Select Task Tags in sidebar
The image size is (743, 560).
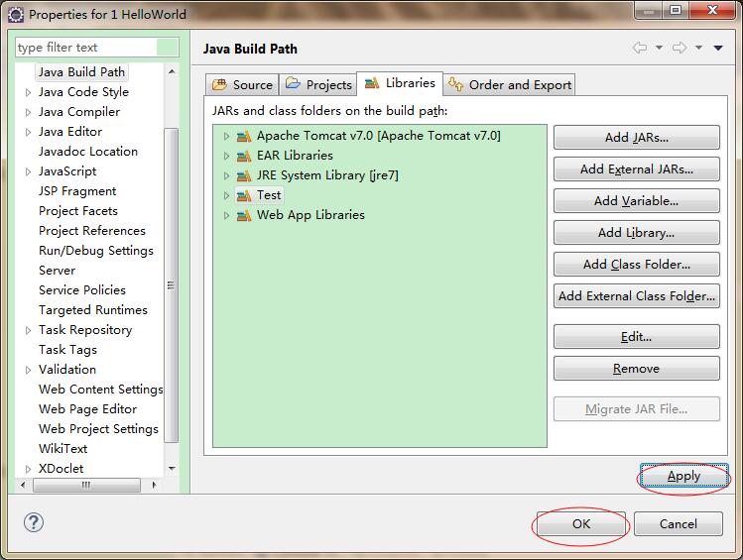click(x=67, y=350)
